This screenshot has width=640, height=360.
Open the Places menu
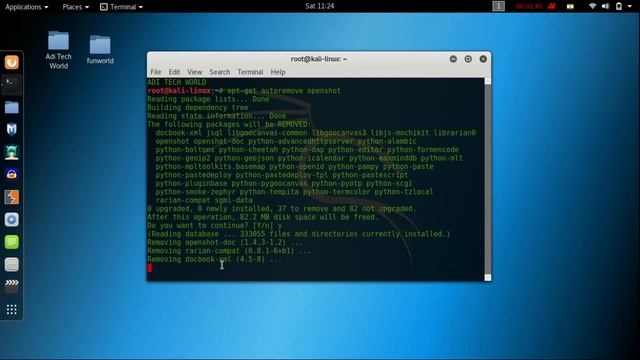tap(76, 7)
